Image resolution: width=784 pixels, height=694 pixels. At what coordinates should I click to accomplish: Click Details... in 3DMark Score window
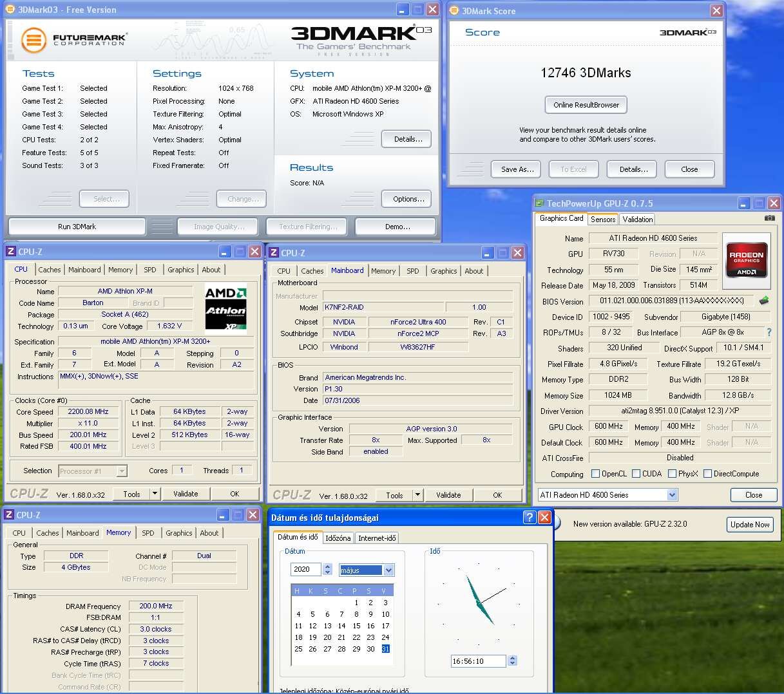coord(633,169)
